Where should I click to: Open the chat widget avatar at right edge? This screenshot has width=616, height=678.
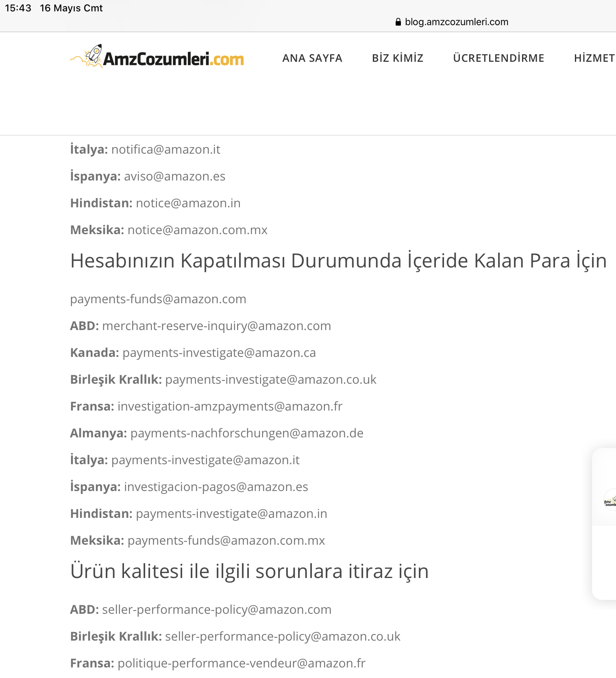609,501
